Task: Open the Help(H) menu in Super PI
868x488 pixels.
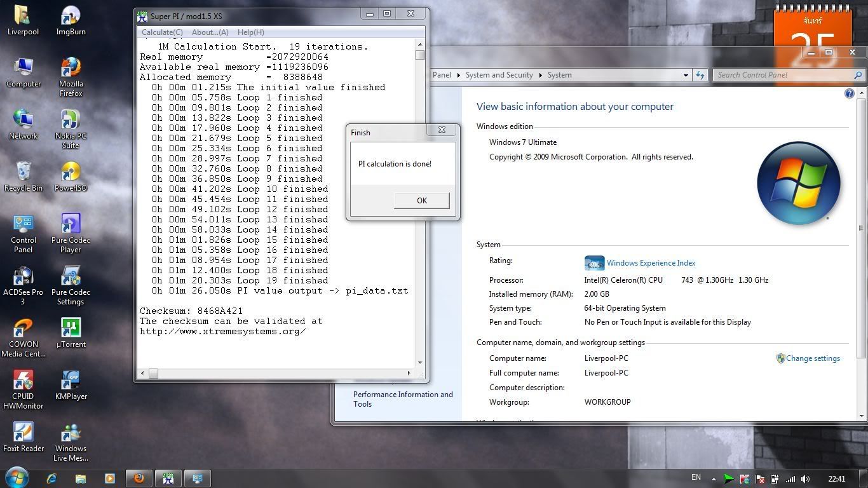Action: tap(250, 32)
